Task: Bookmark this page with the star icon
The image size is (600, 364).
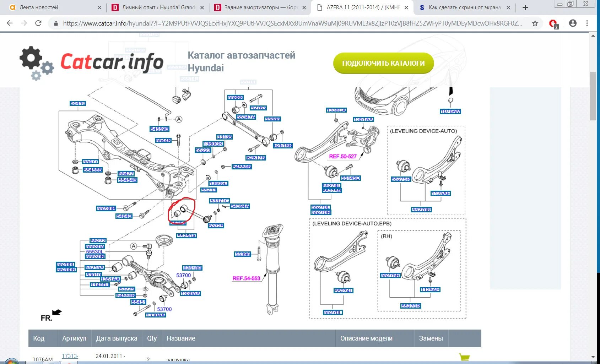Action: [535, 23]
